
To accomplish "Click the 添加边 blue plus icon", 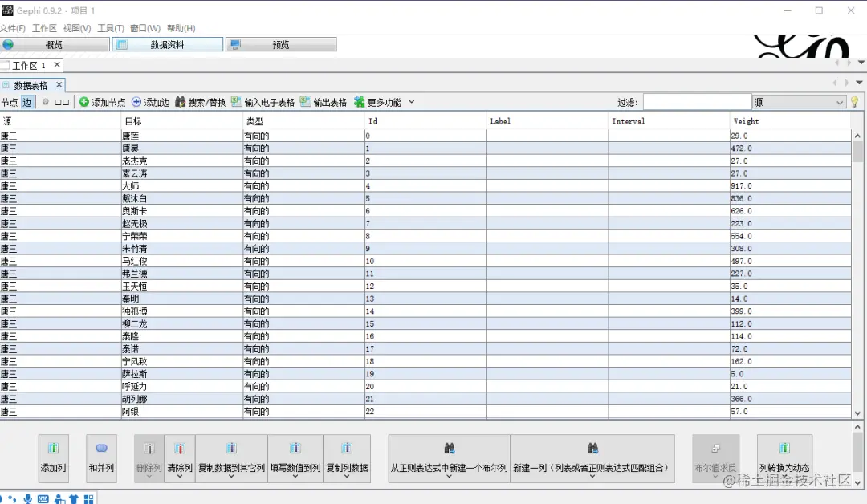I will click(136, 102).
